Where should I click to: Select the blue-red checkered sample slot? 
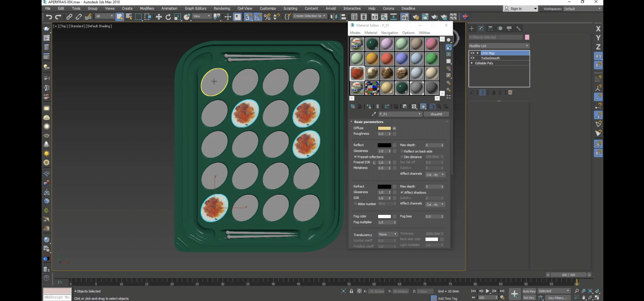coord(372,88)
